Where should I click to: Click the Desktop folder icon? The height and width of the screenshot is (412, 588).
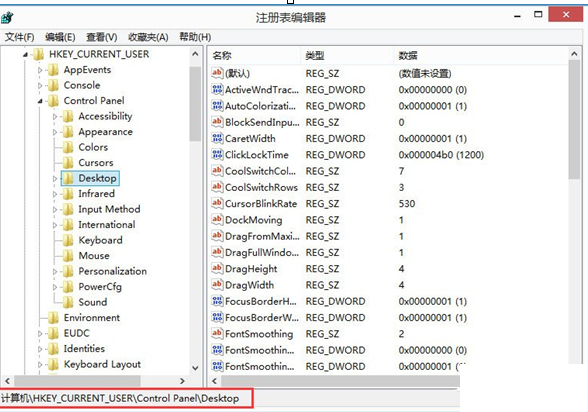68,178
